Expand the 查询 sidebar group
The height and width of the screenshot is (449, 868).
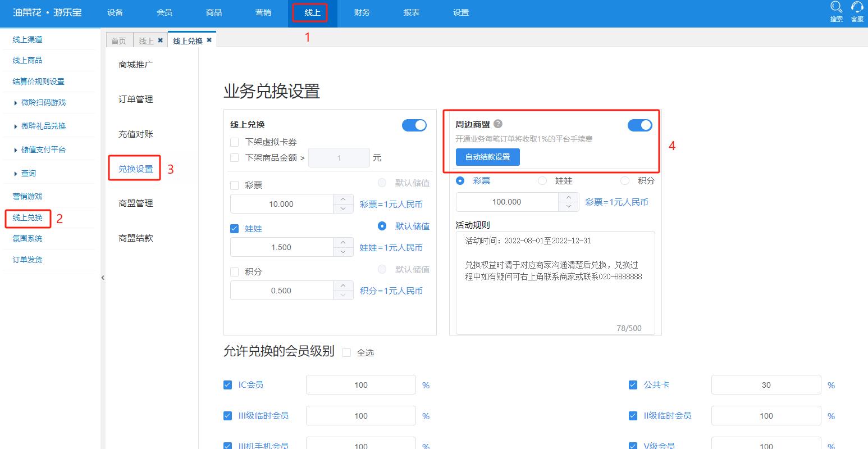coord(28,173)
